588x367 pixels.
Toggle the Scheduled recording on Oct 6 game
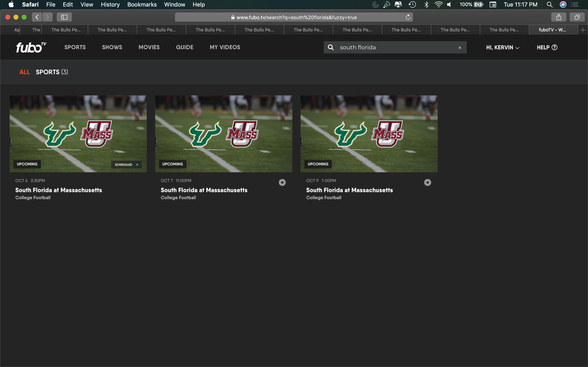127,165
